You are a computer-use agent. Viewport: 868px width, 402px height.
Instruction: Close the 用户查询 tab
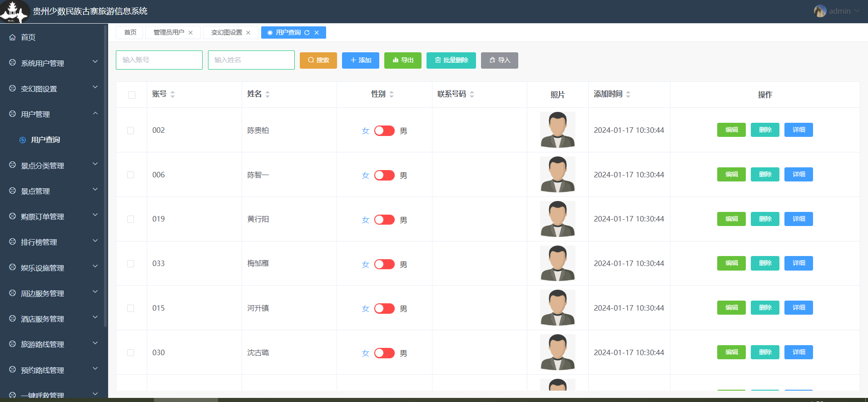317,33
